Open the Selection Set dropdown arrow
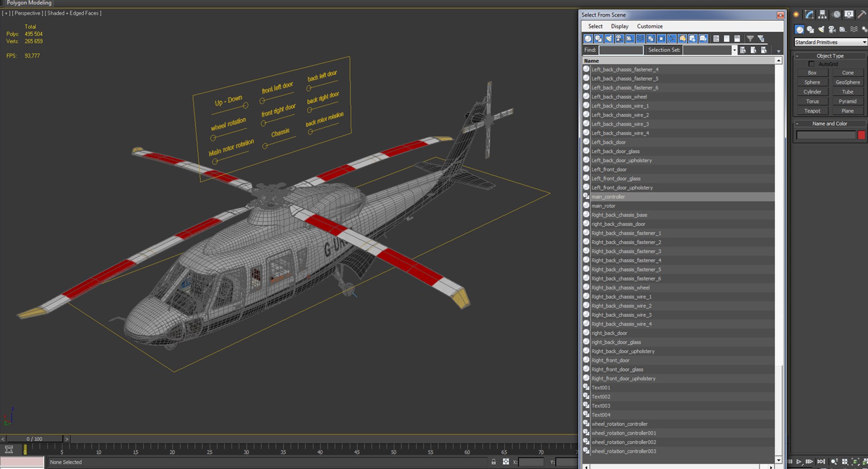This screenshot has width=868, height=469. (x=734, y=50)
